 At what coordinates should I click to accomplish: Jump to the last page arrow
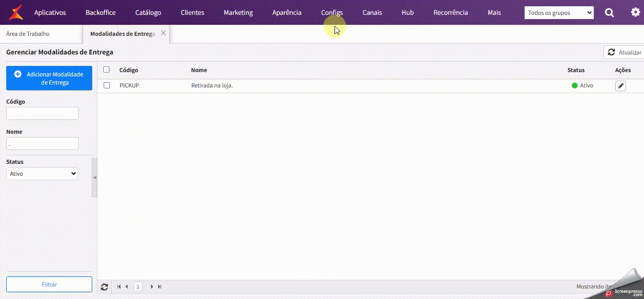tap(160, 287)
